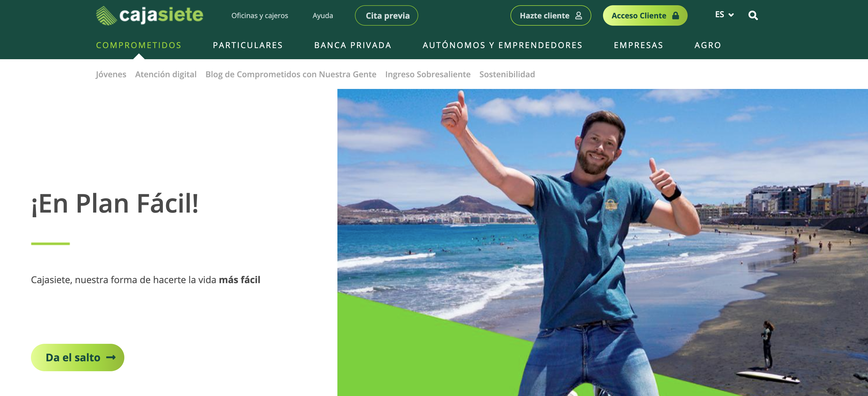Screen dimensions: 868x396
Task: Click the user icon in Hazte cliente
Action: click(x=578, y=15)
